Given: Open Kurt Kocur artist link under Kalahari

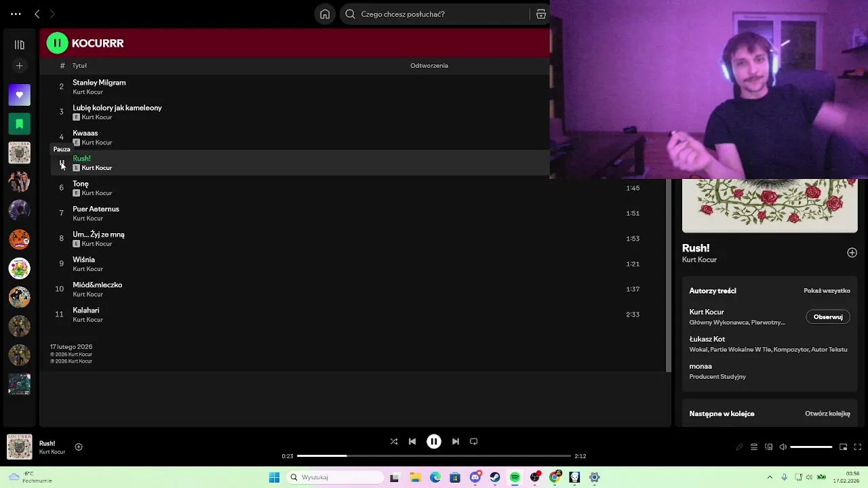Looking at the screenshot, I should point(87,320).
